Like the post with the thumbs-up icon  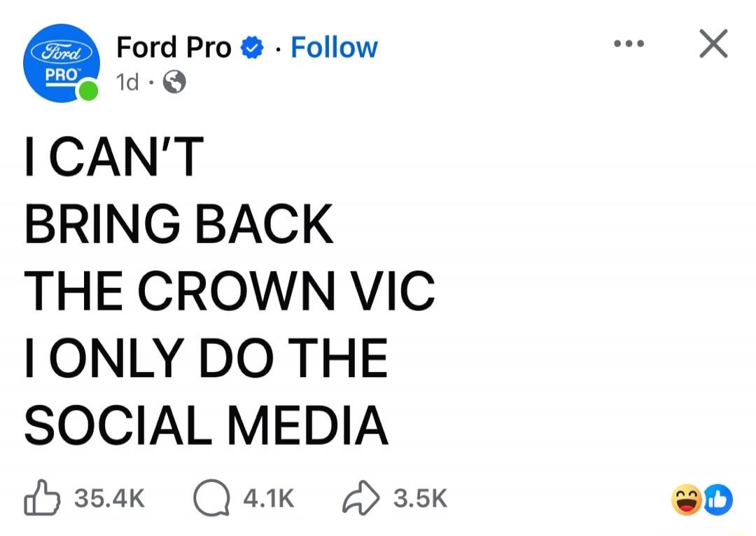click(x=41, y=498)
